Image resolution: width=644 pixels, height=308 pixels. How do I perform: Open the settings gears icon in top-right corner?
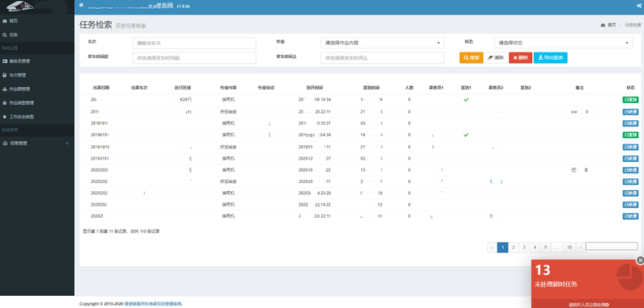coord(638,6)
